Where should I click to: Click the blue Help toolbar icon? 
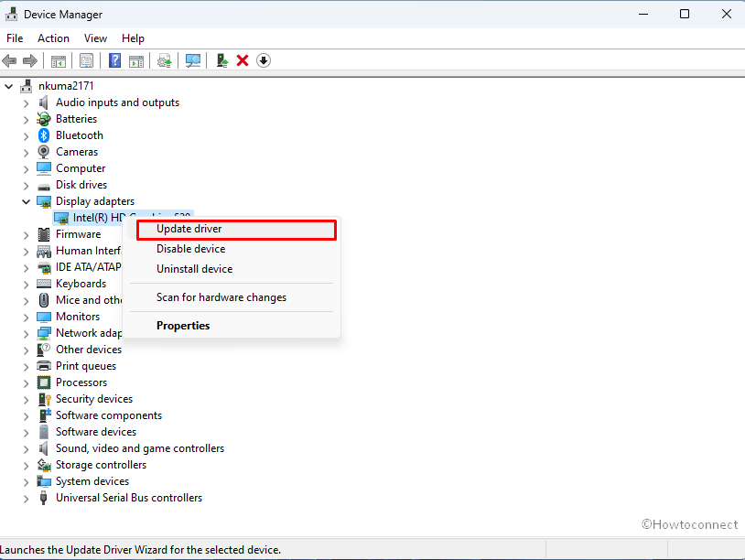click(x=115, y=60)
